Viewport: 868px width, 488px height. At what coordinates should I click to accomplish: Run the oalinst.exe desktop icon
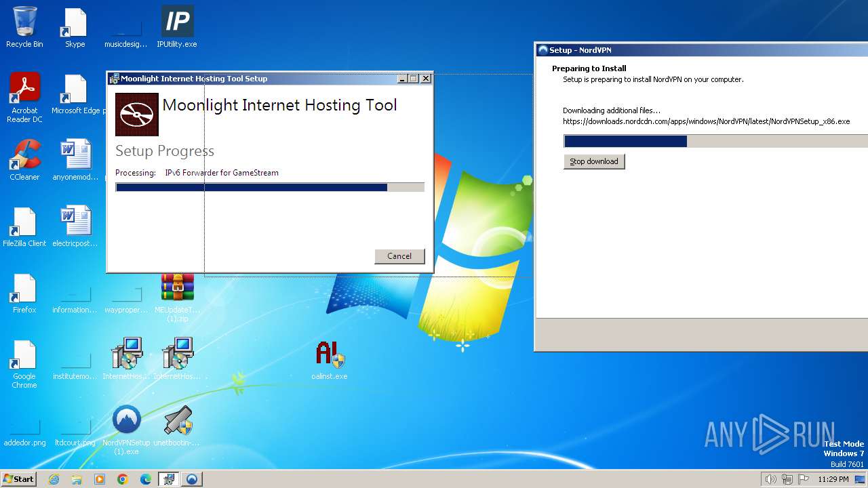[329, 360]
